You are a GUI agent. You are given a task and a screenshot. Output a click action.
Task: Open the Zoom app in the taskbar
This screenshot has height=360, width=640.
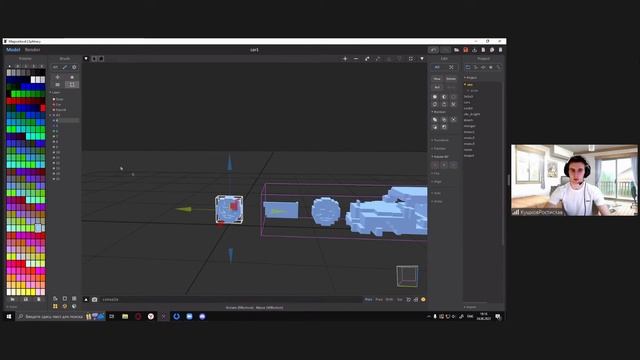[189, 316]
